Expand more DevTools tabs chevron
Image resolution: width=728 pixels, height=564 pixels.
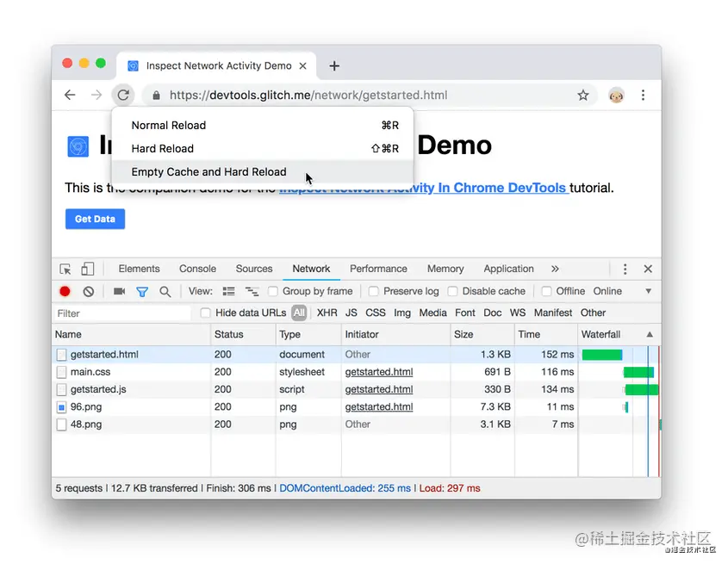pyautogui.click(x=555, y=269)
